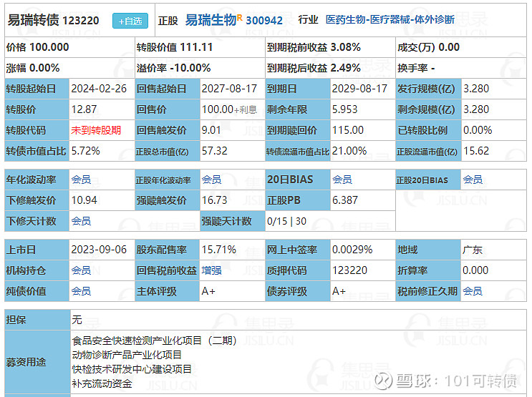The height and width of the screenshot is (397, 532).
Task: Click the 成交(万) 0.00 value
Action: coord(449,47)
